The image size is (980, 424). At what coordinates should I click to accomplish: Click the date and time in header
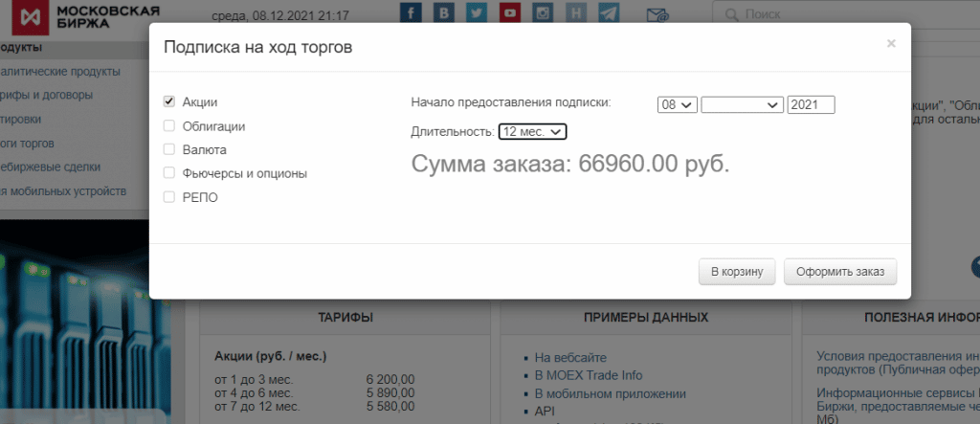point(280,15)
